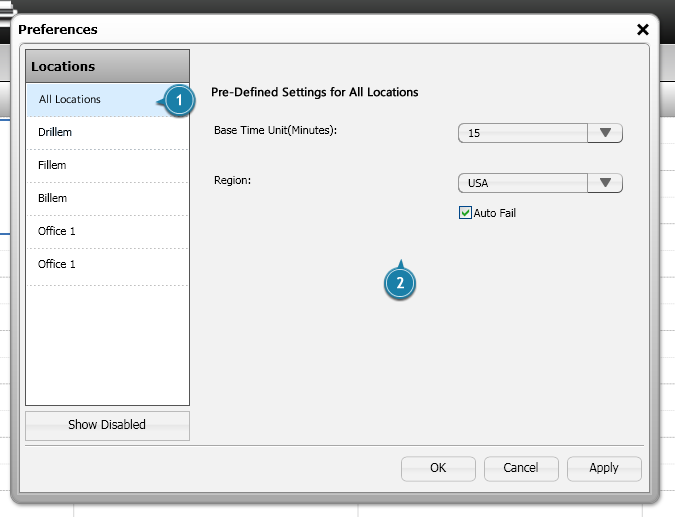Open the Region dropdown arrow
Screen dimensions: 675x517
(x=605, y=183)
